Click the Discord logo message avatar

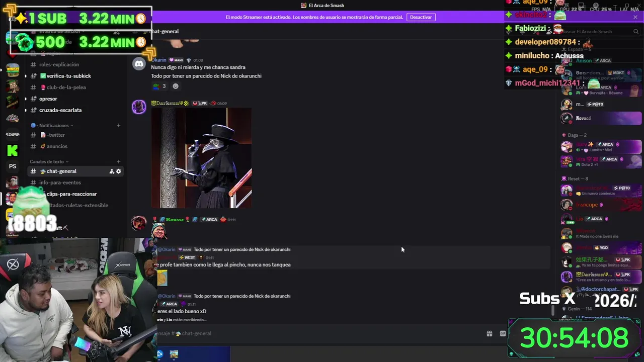(x=139, y=63)
